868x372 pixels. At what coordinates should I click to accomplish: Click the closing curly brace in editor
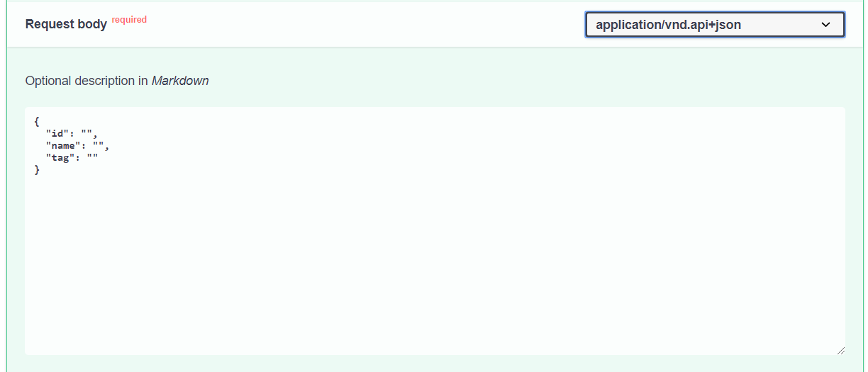coord(37,170)
